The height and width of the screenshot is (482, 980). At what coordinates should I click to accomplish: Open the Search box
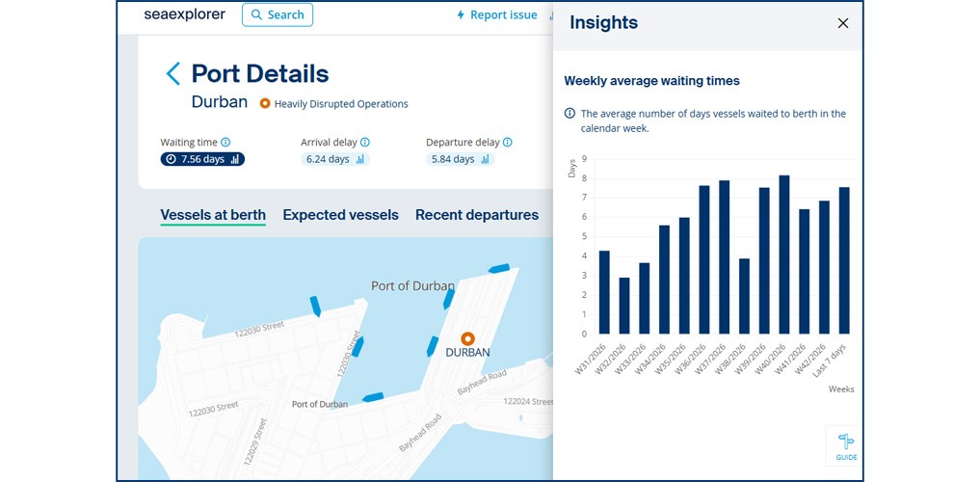[x=278, y=15]
